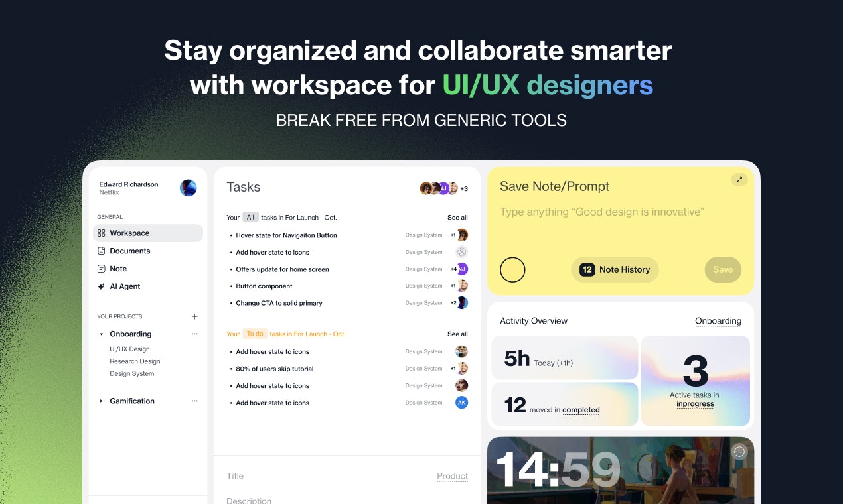Click the AI Agent sparkle icon
Viewport: 843px width, 504px height.
[x=101, y=286]
